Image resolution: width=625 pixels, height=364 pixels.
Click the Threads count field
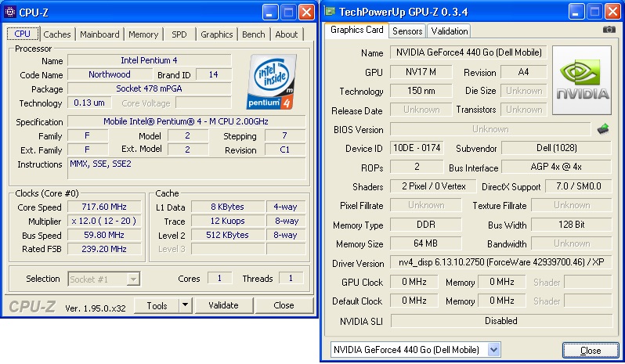pos(291,278)
